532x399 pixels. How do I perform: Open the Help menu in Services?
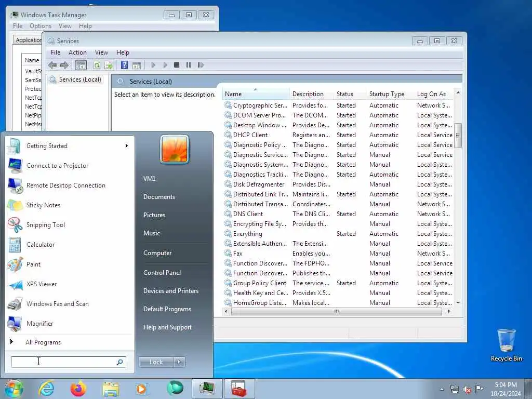tap(123, 52)
